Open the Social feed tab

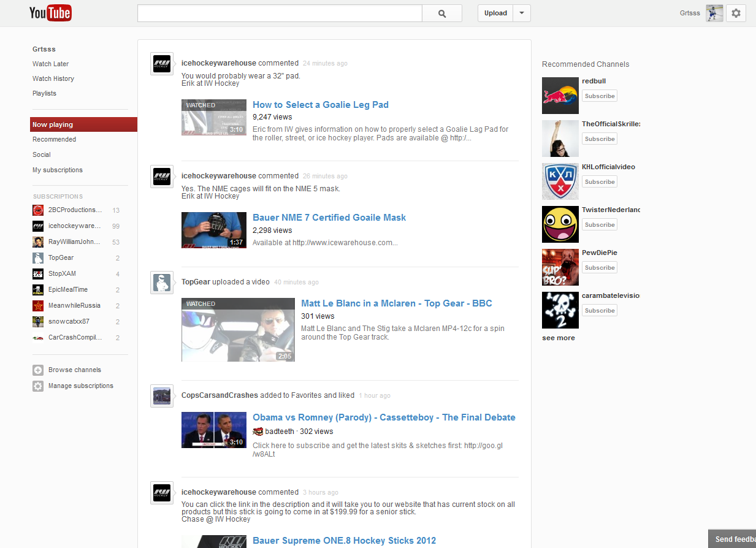coord(42,155)
